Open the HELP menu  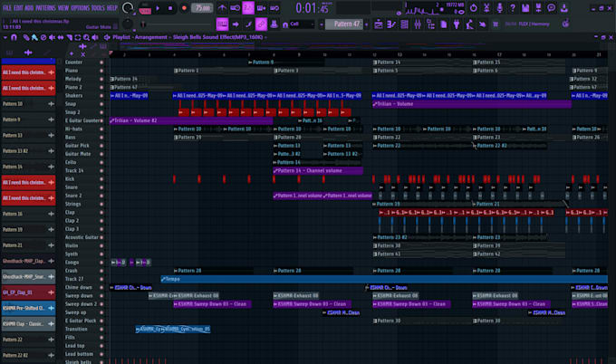tap(112, 7)
